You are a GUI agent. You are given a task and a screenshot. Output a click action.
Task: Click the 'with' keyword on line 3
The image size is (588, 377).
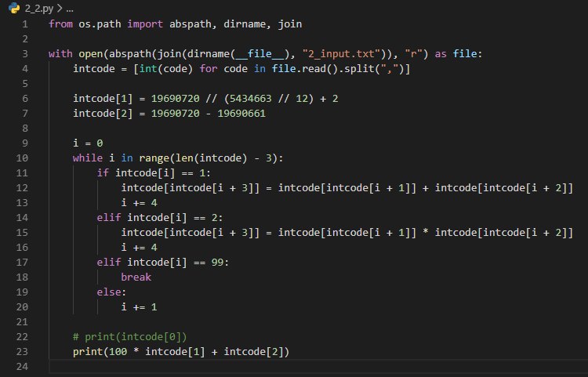[x=60, y=54]
